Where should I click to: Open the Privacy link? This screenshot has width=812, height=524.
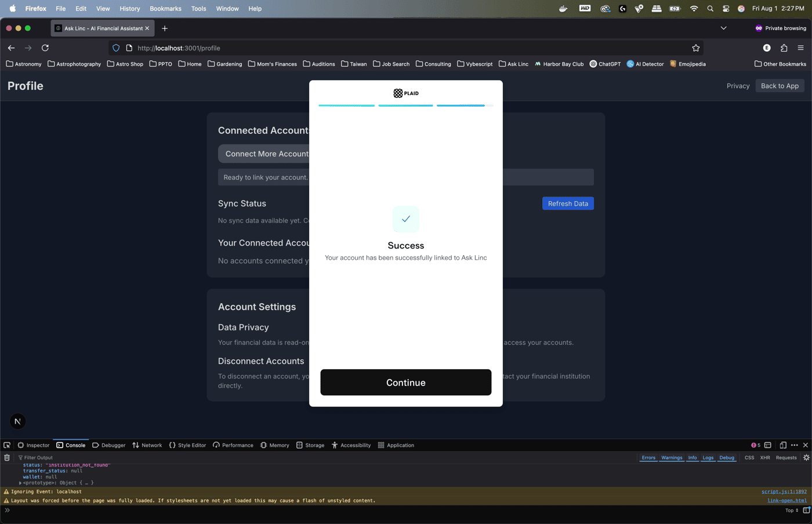click(738, 86)
